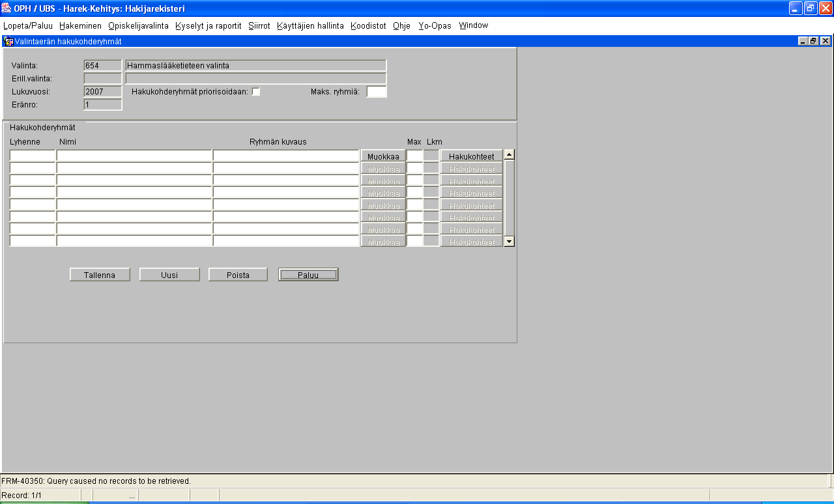Open the Käyttäjien hallinta menu

[x=310, y=25]
